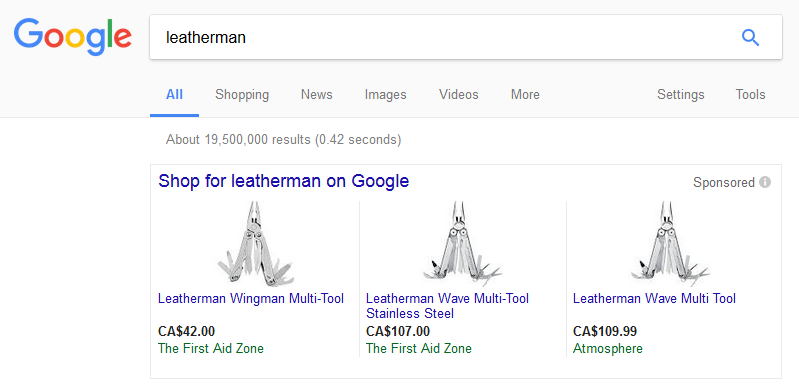
Task: Click the Sponsored info icon
Action: point(765,183)
